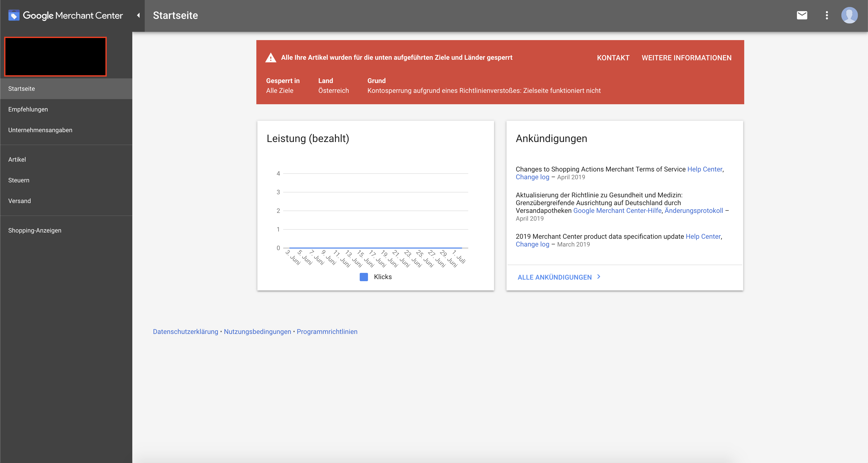
Task: Collapse the sidebar with the arrow icon
Action: tap(138, 16)
